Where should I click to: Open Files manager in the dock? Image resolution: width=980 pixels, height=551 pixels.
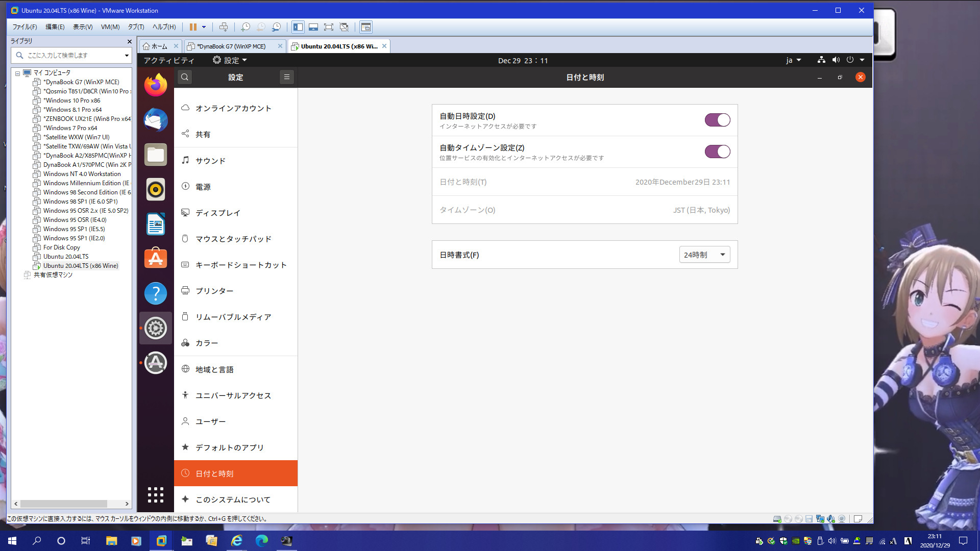point(156,155)
